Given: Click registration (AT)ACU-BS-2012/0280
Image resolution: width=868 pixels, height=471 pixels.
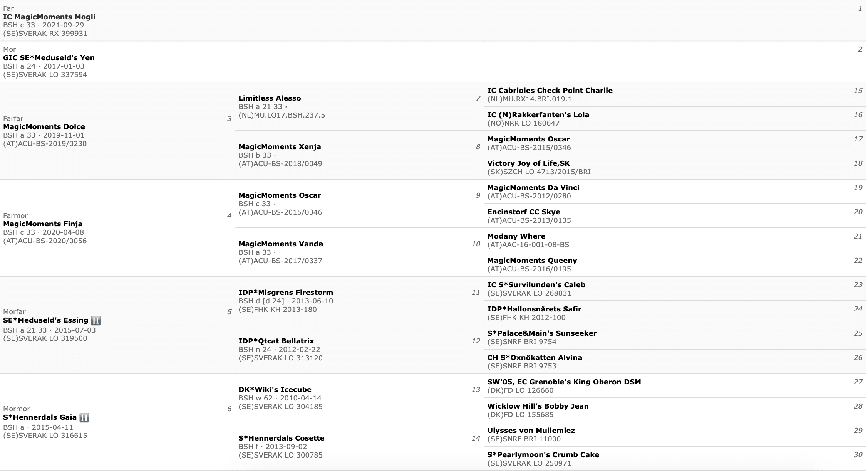Looking at the screenshot, I should [x=529, y=196].
